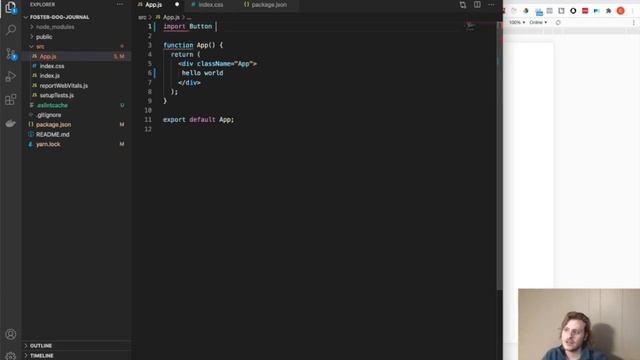Click the open changes icon in editor toolbar

[463, 5]
